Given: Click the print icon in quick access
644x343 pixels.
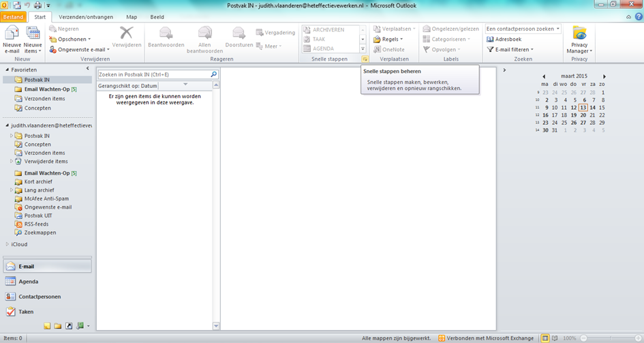Looking at the screenshot, I should (37, 5).
